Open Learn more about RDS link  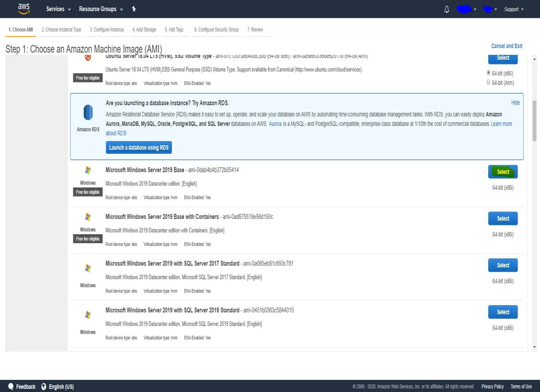coord(501,124)
